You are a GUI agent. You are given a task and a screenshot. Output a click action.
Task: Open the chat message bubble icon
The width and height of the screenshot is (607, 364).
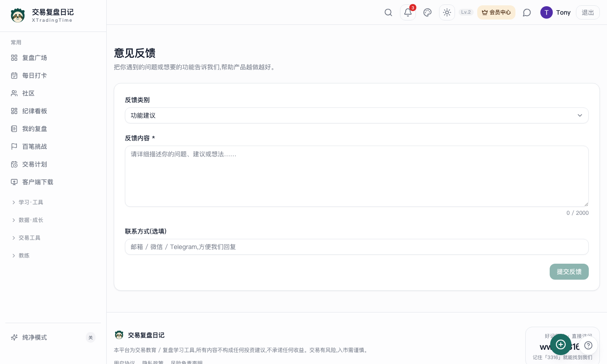527,12
